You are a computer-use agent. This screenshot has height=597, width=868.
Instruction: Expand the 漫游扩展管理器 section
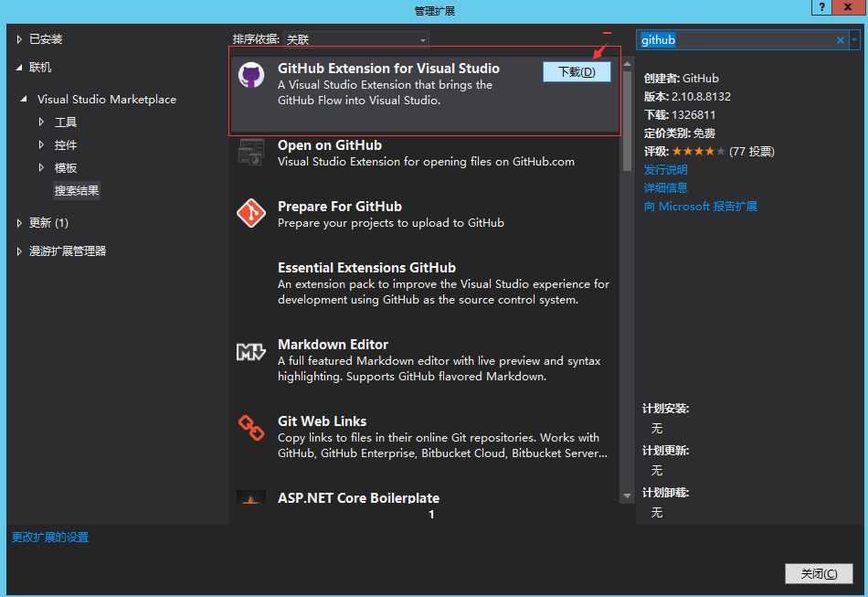tap(19, 251)
